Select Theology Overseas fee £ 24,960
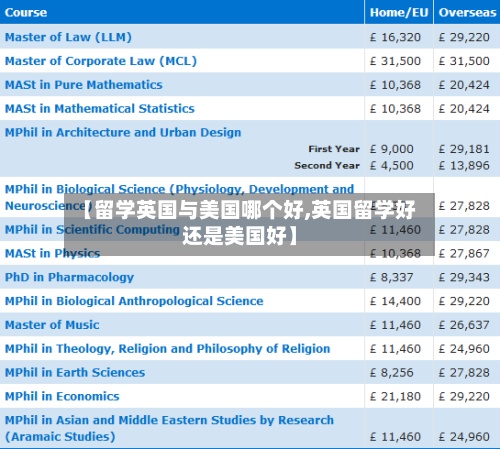Image resolution: width=500 pixels, height=449 pixels. 464,349
